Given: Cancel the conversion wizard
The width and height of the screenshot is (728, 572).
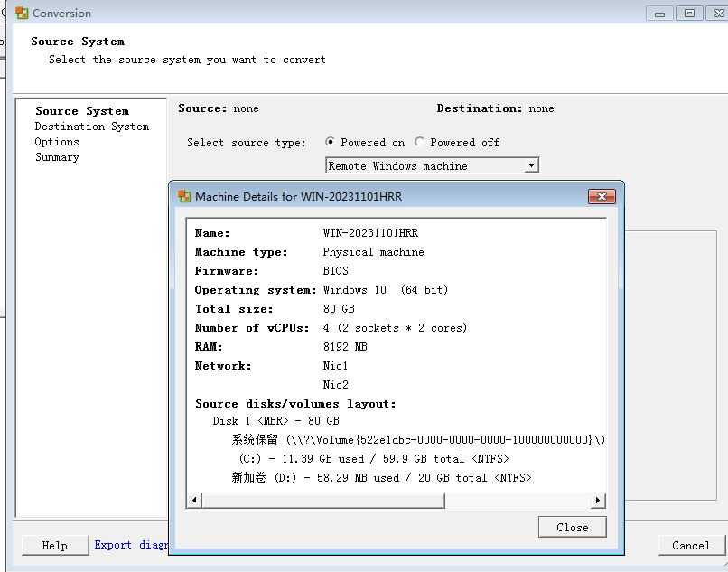Looking at the screenshot, I should pyautogui.click(x=689, y=545).
